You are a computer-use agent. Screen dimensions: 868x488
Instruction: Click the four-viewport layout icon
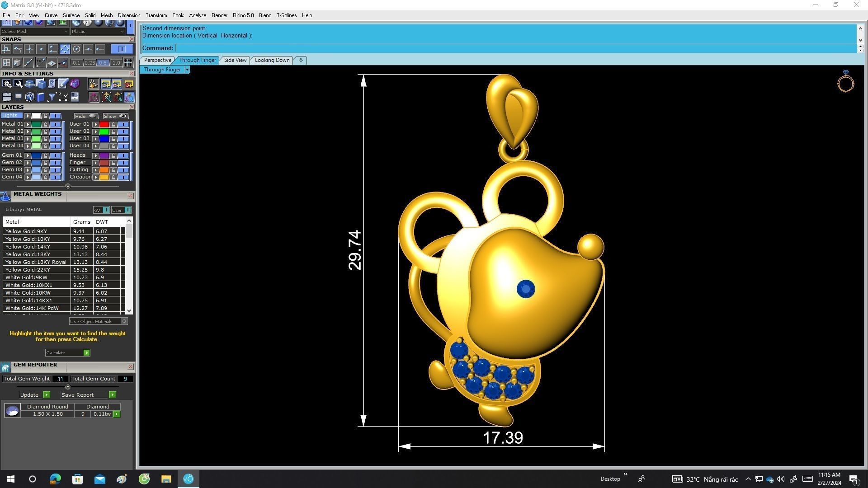pyautogui.click(x=7, y=97)
